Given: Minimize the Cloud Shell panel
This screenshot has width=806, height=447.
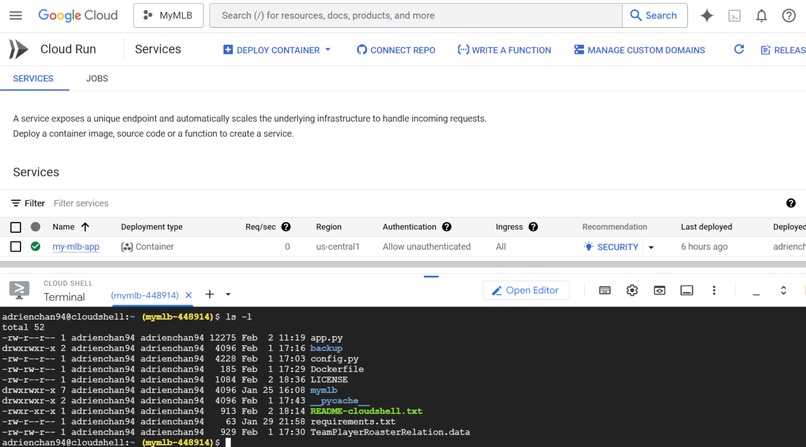Looking at the screenshot, I should [x=756, y=294].
